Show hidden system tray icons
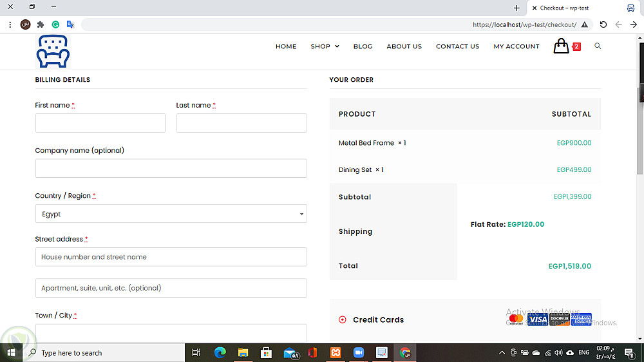Screen dimensions: 644x362 502,352
